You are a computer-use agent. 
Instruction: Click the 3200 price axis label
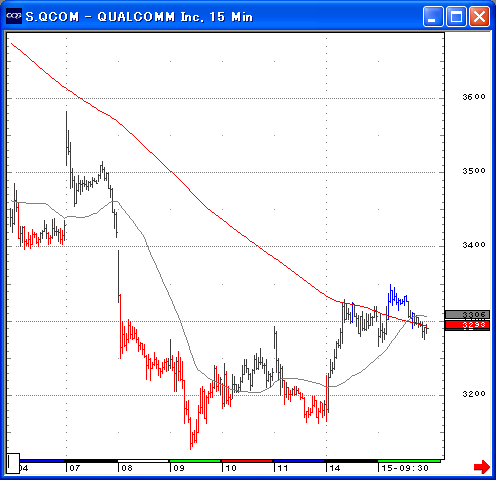pos(474,394)
